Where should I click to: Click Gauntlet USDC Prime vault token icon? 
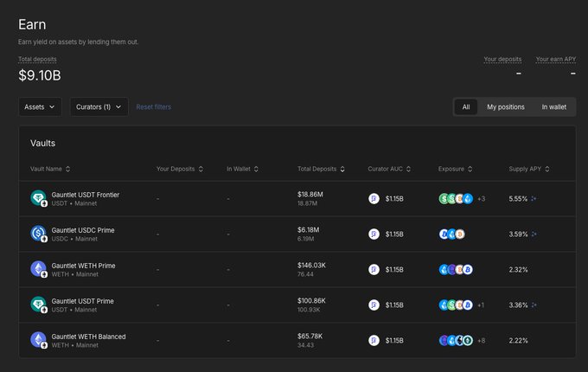38,234
